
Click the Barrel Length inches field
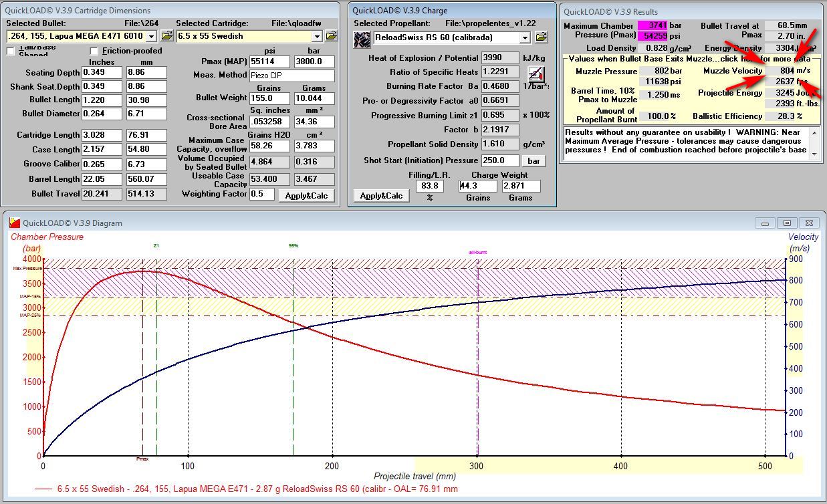tap(102, 179)
